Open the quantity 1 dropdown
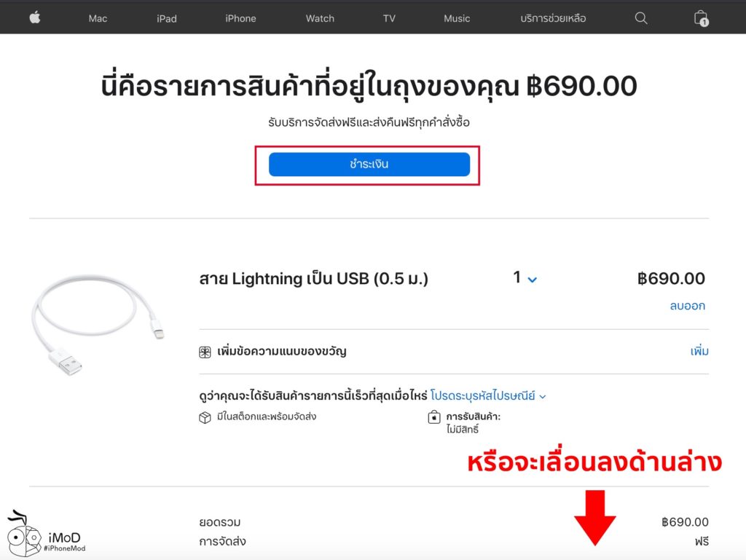Image resolution: width=746 pixels, height=560 pixels. (525, 277)
